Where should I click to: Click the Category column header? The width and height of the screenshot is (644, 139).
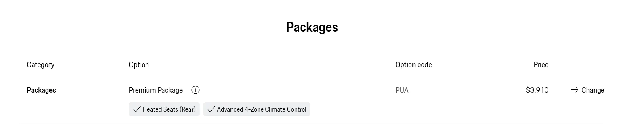pyautogui.click(x=40, y=65)
